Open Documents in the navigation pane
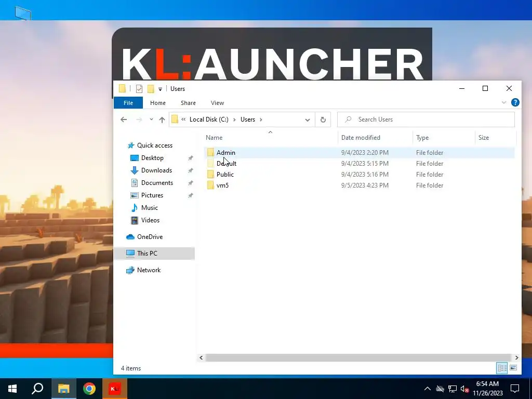The height and width of the screenshot is (399, 532). click(x=157, y=183)
